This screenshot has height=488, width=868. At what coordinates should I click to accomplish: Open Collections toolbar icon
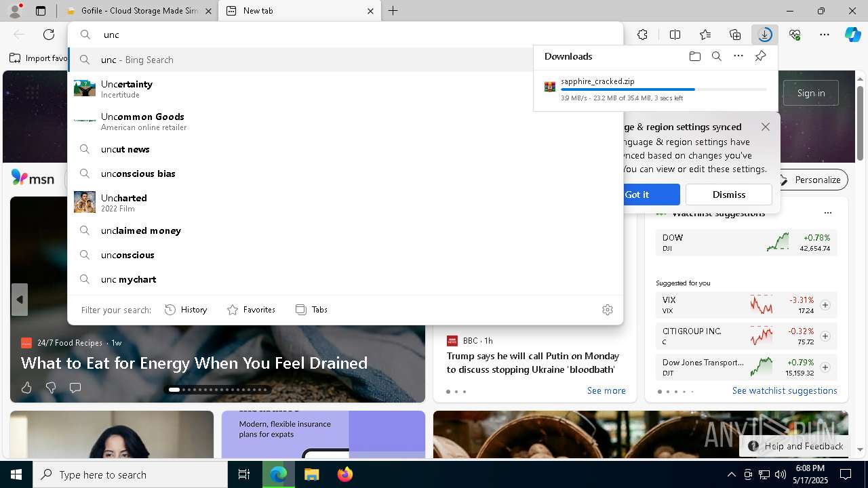(735, 35)
